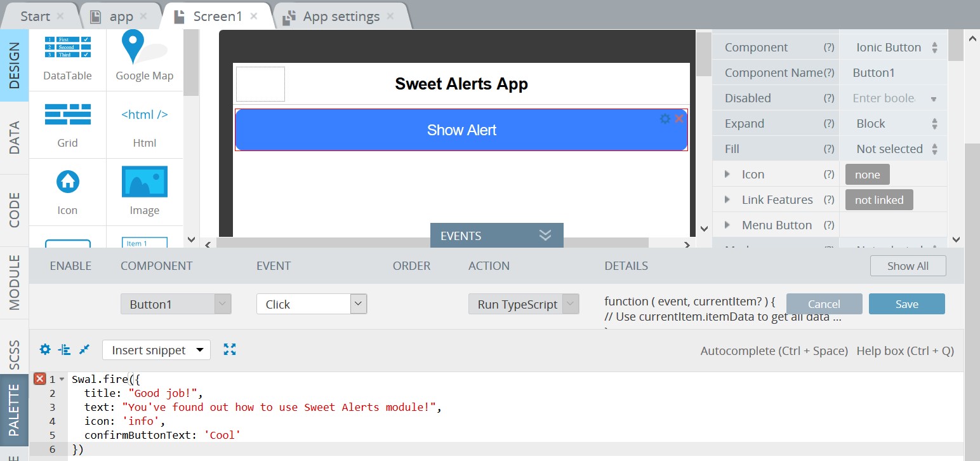Collapse the EVENTS panel chevrons
The height and width of the screenshot is (461, 980).
[545, 236]
